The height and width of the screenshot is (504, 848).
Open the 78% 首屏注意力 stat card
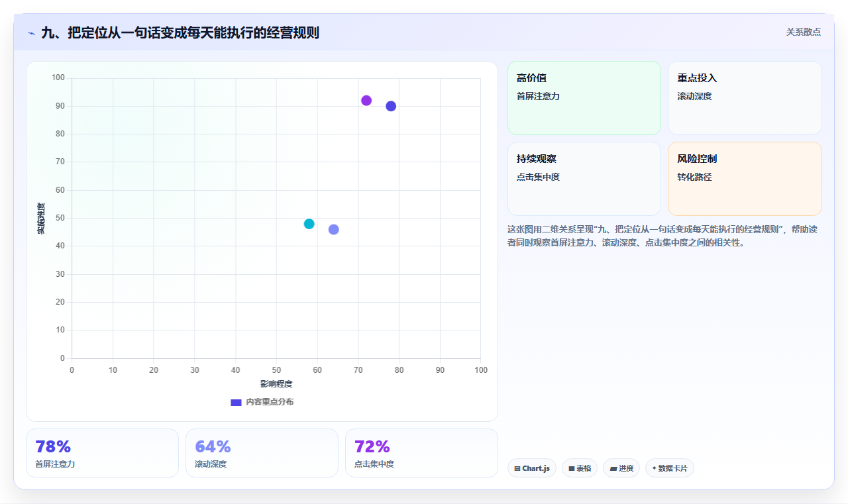click(102, 453)
